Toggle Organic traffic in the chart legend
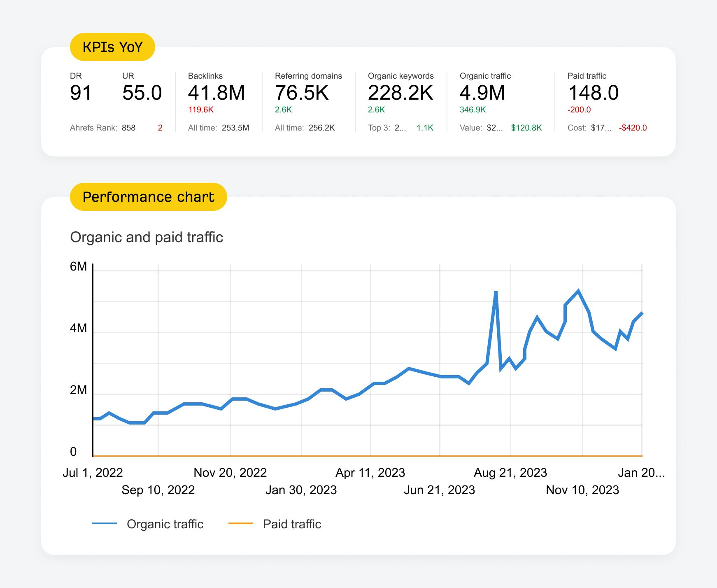 165,524
